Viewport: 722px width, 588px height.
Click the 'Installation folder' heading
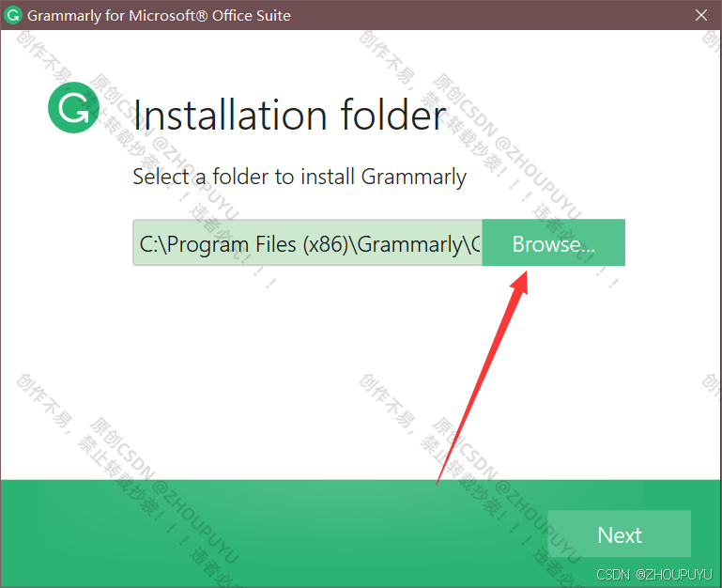pos(289,116)
